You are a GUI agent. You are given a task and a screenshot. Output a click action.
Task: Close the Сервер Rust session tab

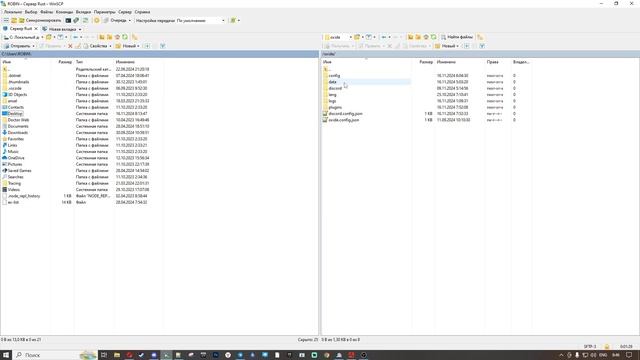click(x=36, y=29)
